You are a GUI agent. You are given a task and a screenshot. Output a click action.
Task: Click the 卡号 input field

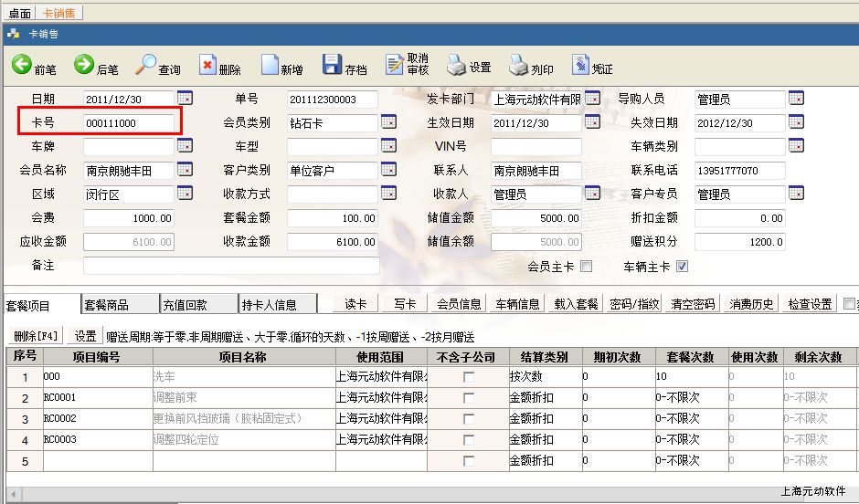coord(128,122)
